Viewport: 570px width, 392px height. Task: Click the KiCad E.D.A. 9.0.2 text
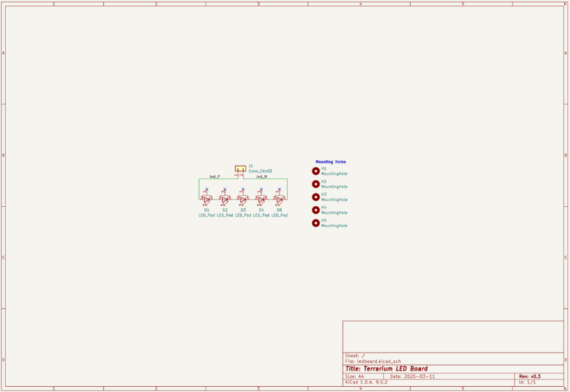pyautogui.click(x=366, y=382)
